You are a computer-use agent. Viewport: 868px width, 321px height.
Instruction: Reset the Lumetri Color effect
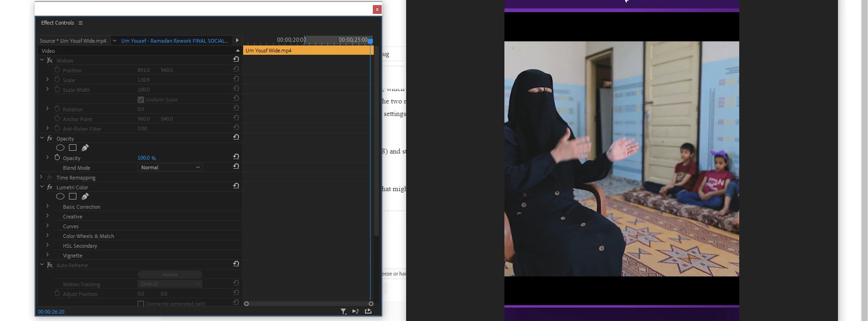pyautogui.click(x=236, y=186)
